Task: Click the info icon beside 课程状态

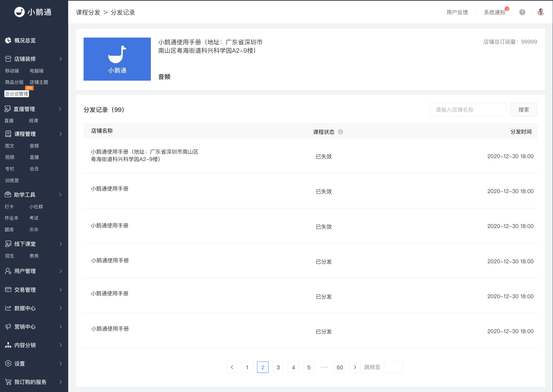Action: [x=340, y=132]
